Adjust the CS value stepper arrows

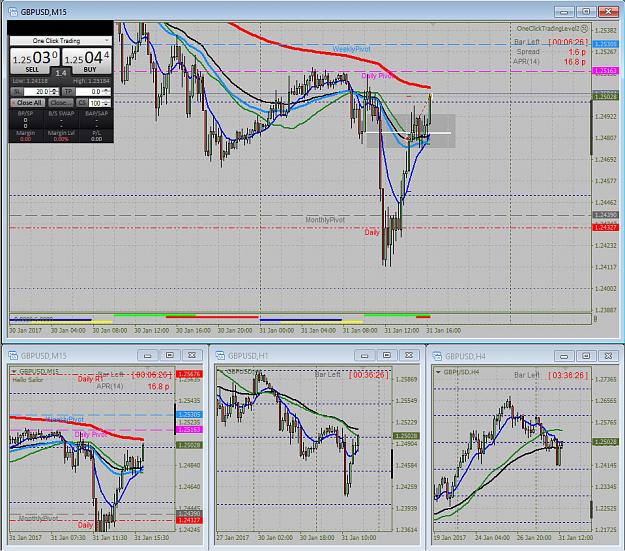click(x=106, y=103)
